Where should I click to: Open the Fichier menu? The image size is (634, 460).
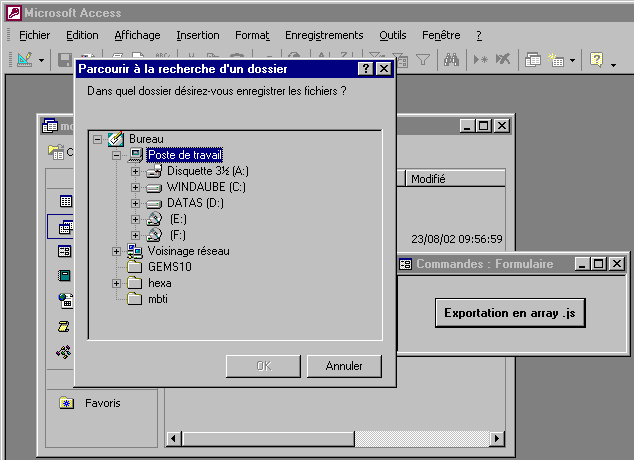click(x=35, y=35)
